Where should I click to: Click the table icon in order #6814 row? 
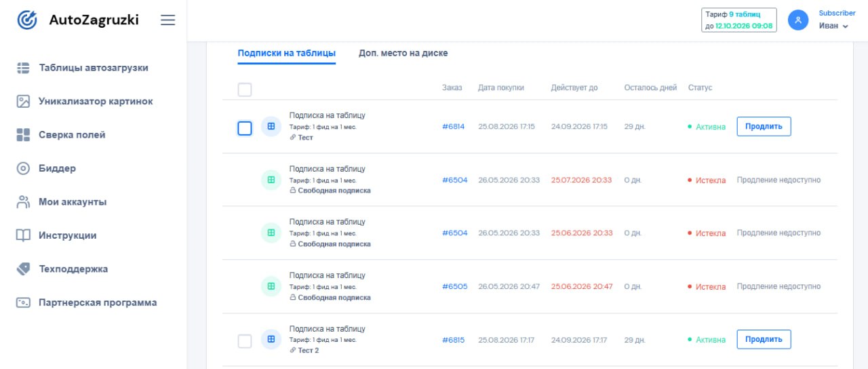point(271,126)
